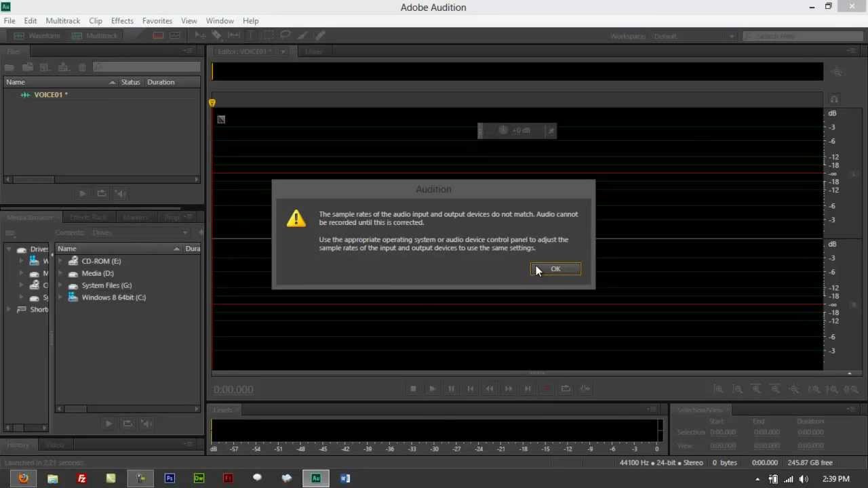Open Adobe Photoshop from the taskbar
868x488 pixels.
[170, 479]
